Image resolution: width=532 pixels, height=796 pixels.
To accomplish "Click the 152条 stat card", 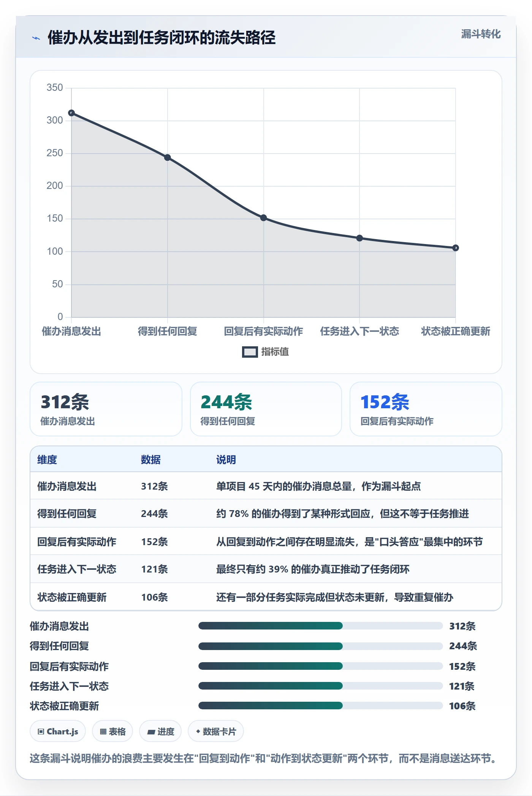I will coord(426,409).
